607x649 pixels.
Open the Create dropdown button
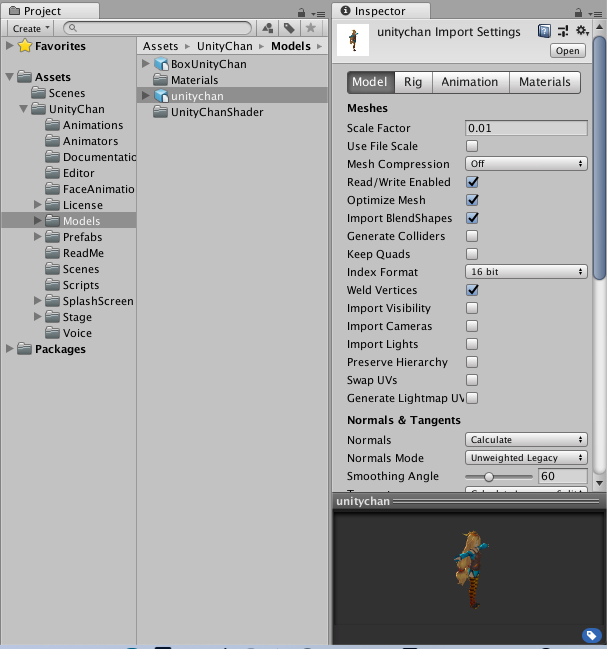(31, 29)
